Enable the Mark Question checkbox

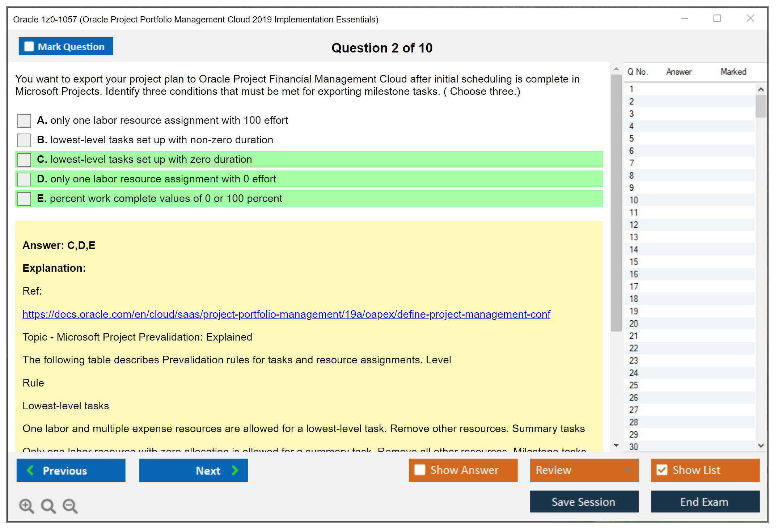[29, 46]
